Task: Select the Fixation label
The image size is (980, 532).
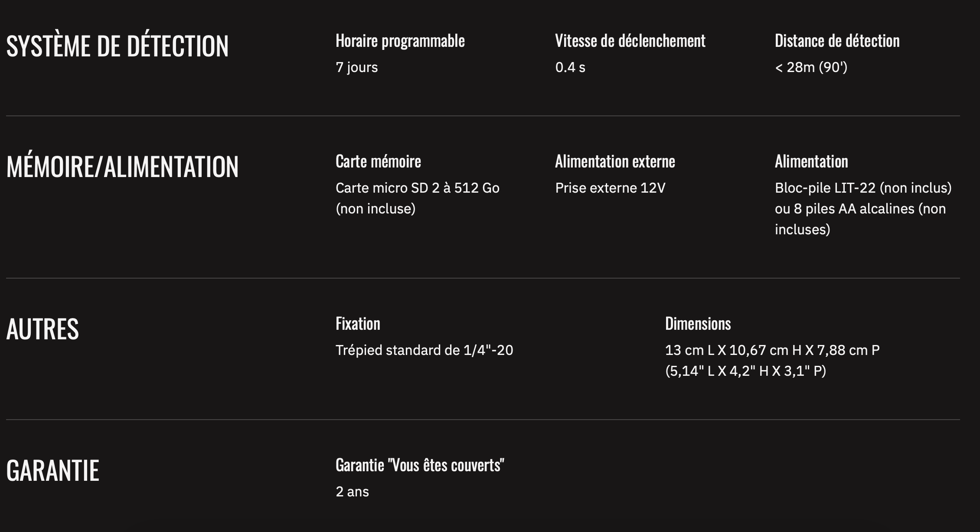Action: coord(358,324)
